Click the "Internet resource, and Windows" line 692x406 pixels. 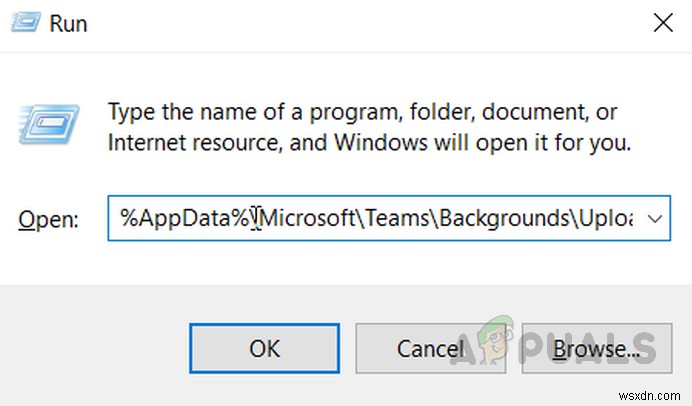(368, 142)
